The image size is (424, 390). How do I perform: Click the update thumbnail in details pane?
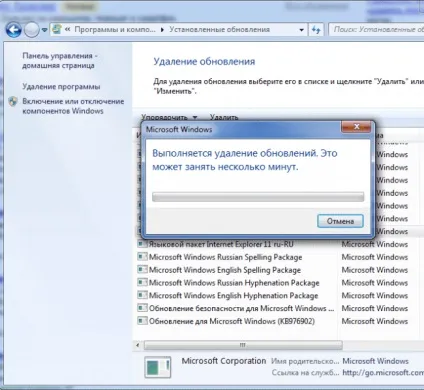pos(158,367)
